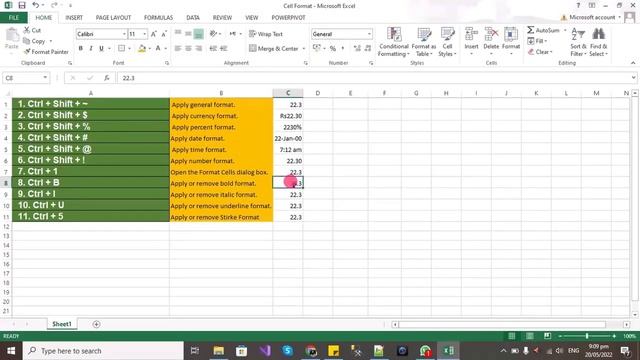
Task: Open the Format cells menu
Action: (511, 41)
